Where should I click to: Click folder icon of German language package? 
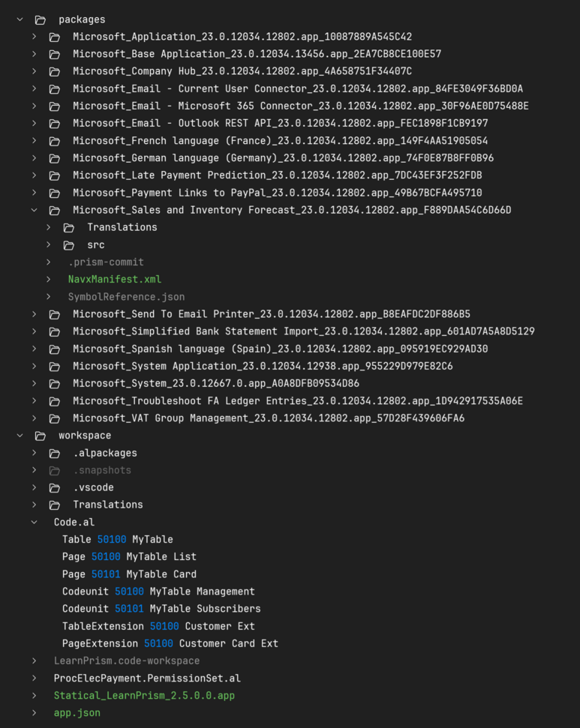55,158
